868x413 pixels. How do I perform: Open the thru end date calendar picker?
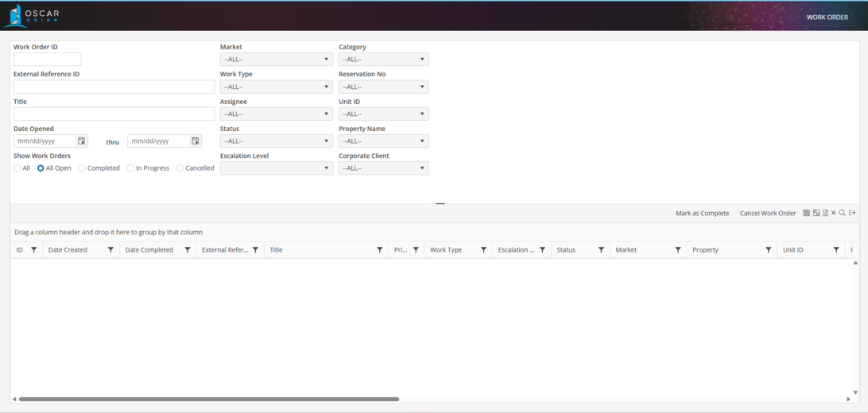[x=196, y=141]
